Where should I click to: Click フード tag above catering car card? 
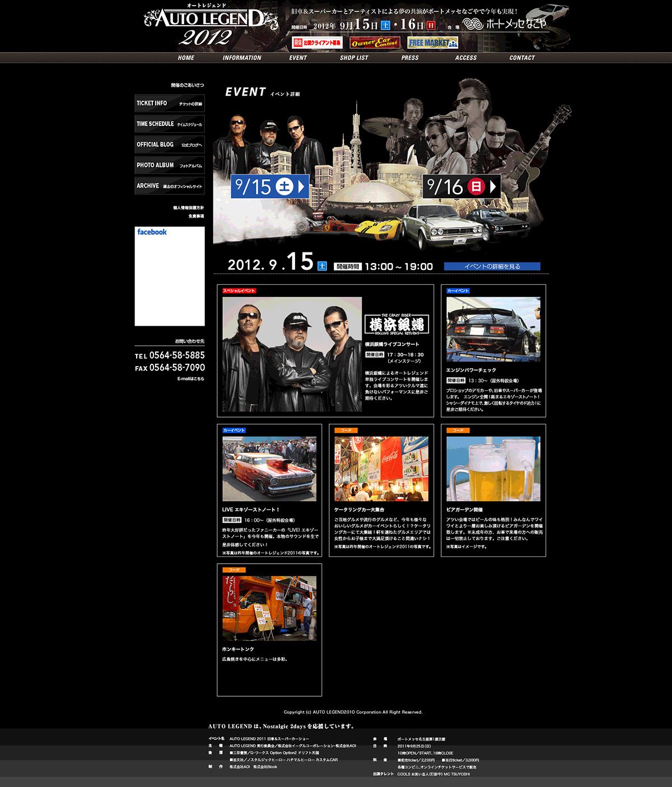click(346, 430)
